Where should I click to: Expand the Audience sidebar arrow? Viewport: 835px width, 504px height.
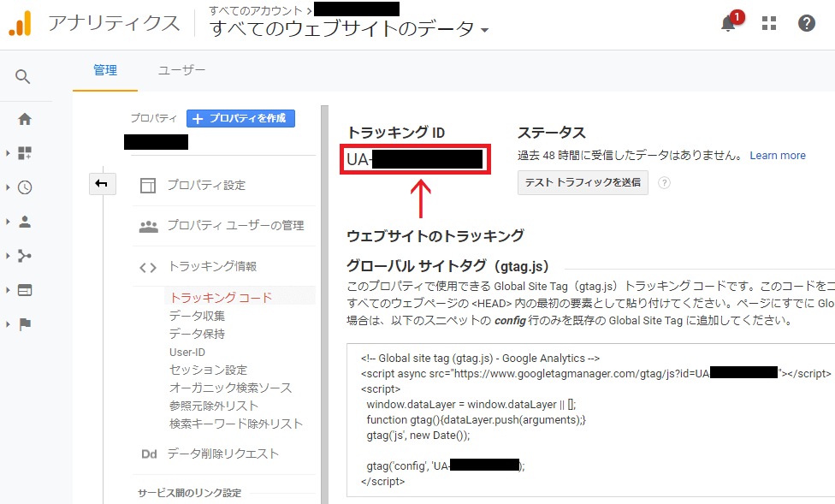[8, 222]
